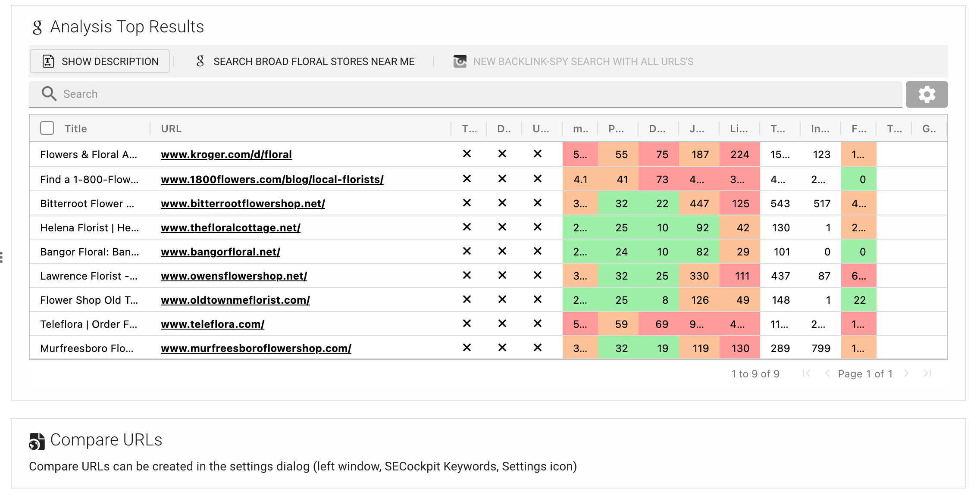Screen dimensions: 980x498
Task: Open table settings with gear icon
Action: click(927, 94)
